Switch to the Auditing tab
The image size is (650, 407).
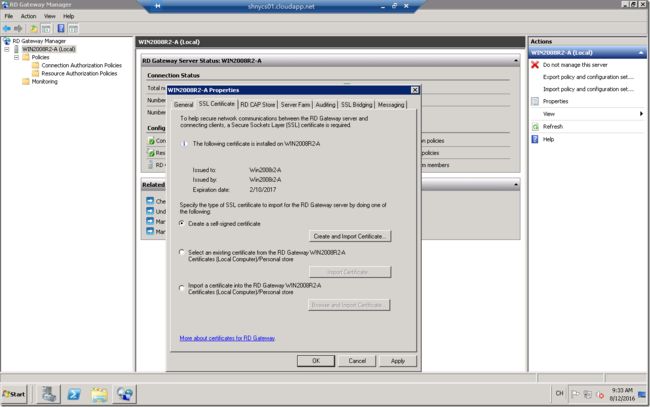tap(325, 105)
